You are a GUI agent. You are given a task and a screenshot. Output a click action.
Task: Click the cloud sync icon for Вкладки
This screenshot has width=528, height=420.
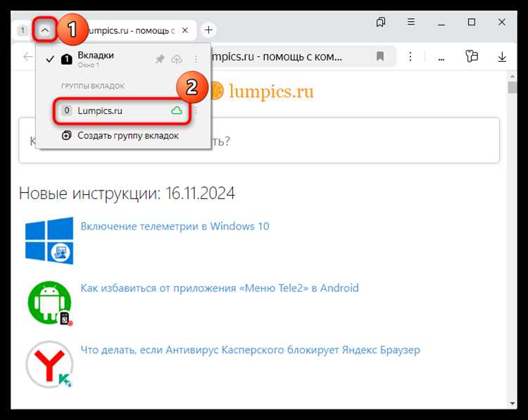point(177,60)
